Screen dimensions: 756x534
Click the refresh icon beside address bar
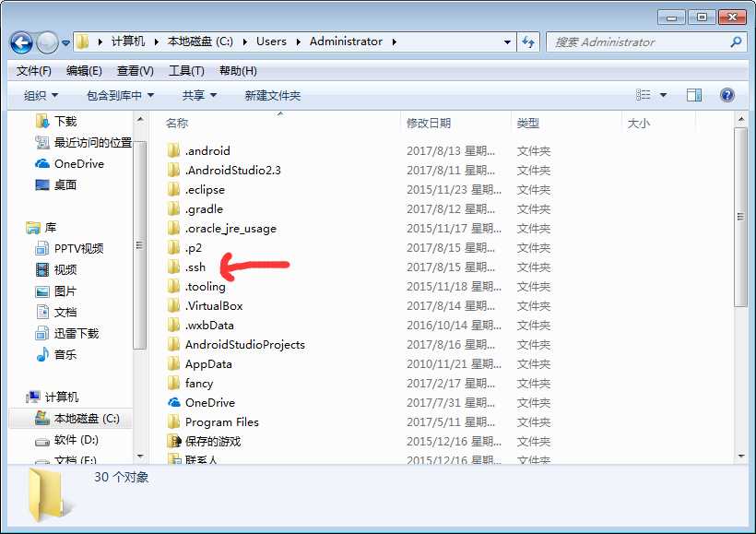528,42
